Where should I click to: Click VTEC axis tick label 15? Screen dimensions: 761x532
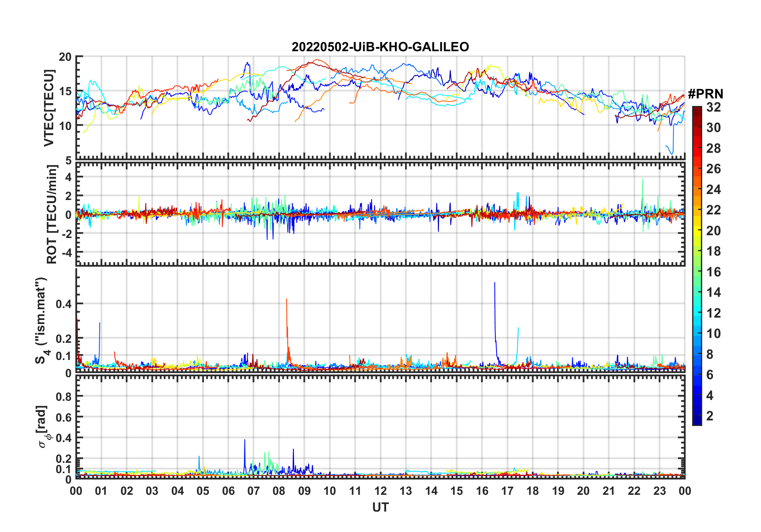click(65, 92)
